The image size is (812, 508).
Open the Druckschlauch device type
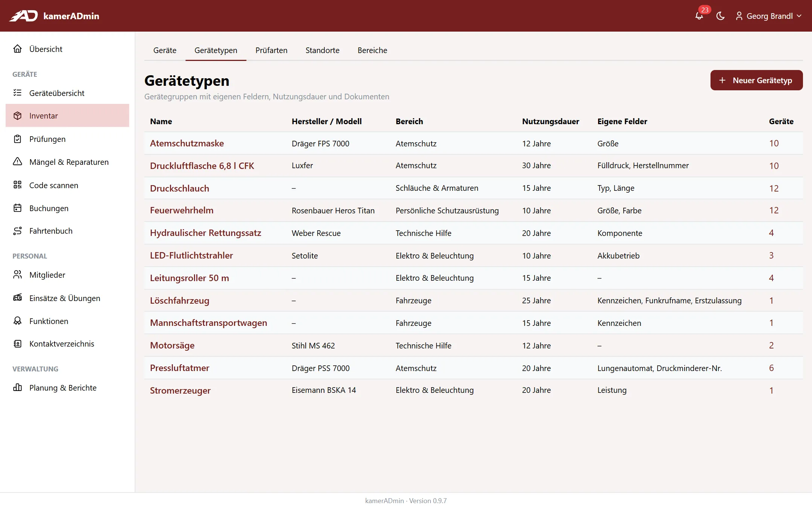coord(179,188)
